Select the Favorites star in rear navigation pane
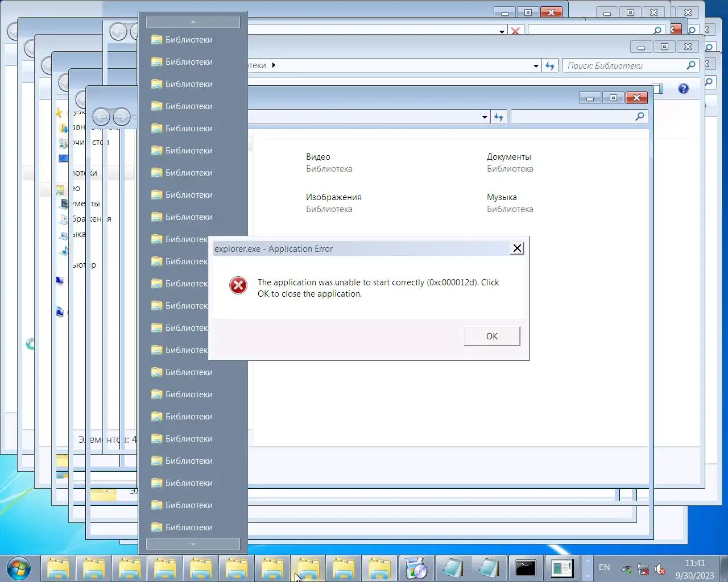This screenshot has width=728, height=582. [x=59, y=112]
